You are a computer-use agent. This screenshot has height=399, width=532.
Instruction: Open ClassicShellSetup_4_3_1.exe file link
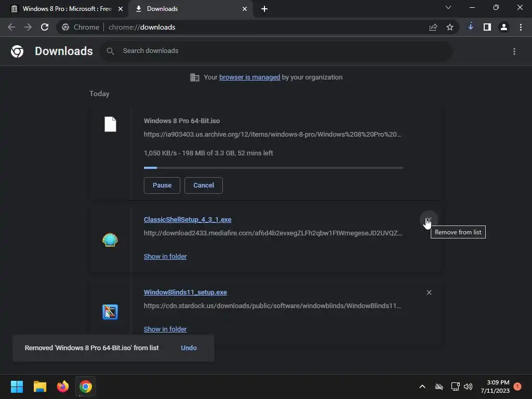[188, 220]
